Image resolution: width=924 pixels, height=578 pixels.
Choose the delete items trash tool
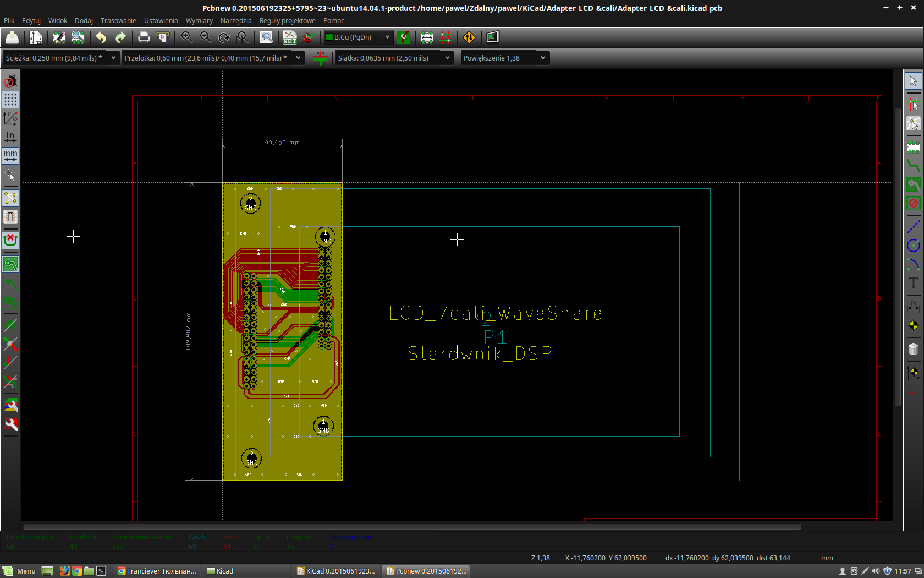pyautogui.click(x=913, y=350)
